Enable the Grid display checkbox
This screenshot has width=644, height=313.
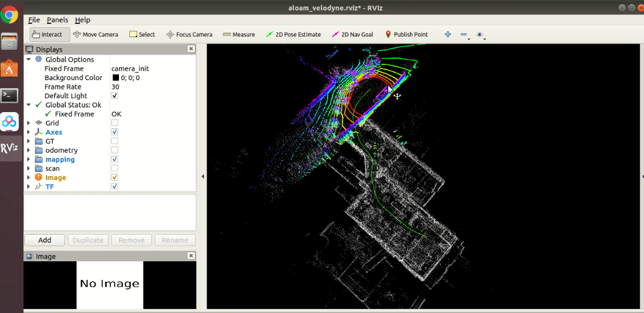click(115, 123)
